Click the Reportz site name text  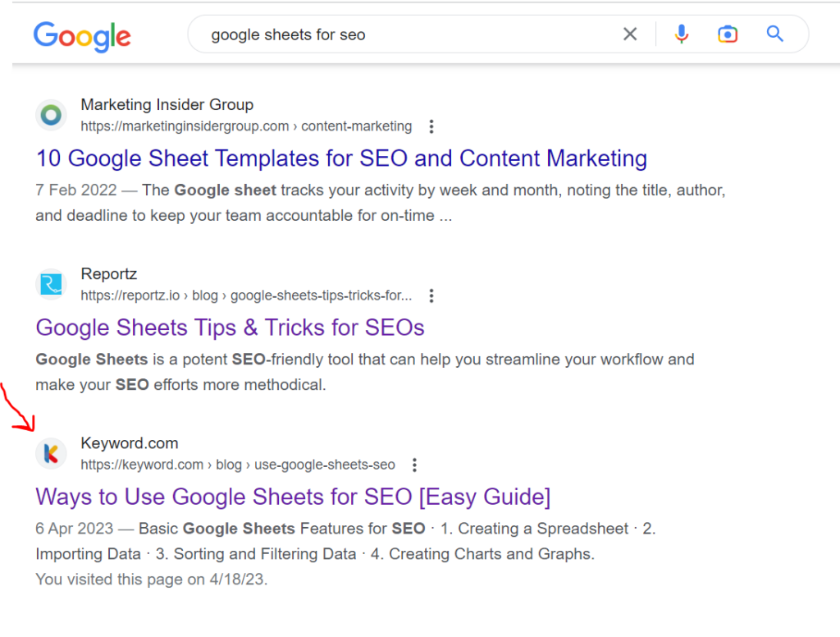click(x=108, y=273)
